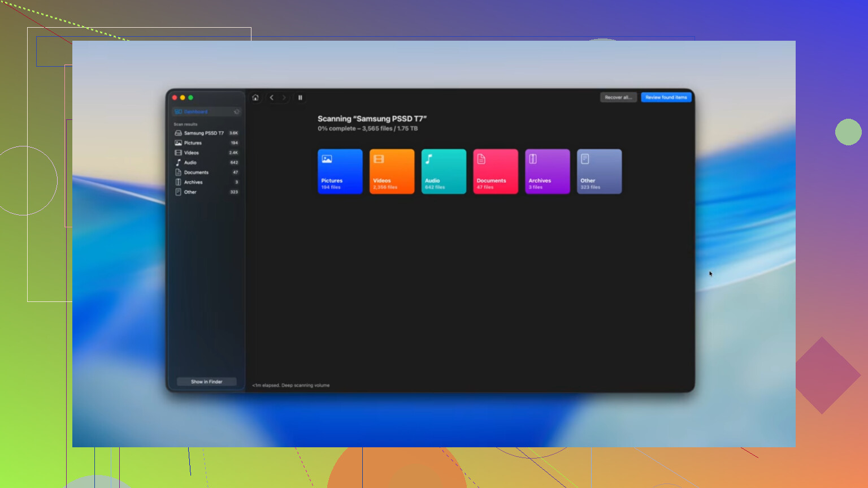The width and height of the screenshot is (868, 488).
Task: Click the Documents sidebar page icon
Action: (x=178, y=172)
